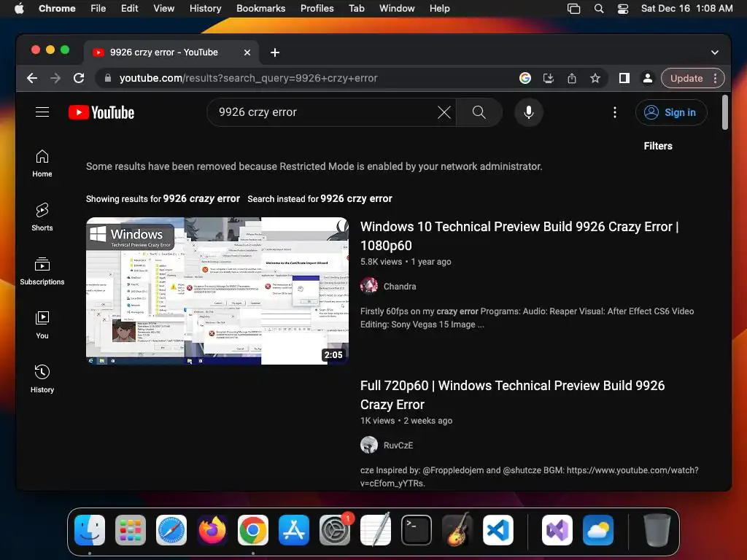Open the App Store from the Dock
This screenshot has height=560, width=747.
(294, 530)
